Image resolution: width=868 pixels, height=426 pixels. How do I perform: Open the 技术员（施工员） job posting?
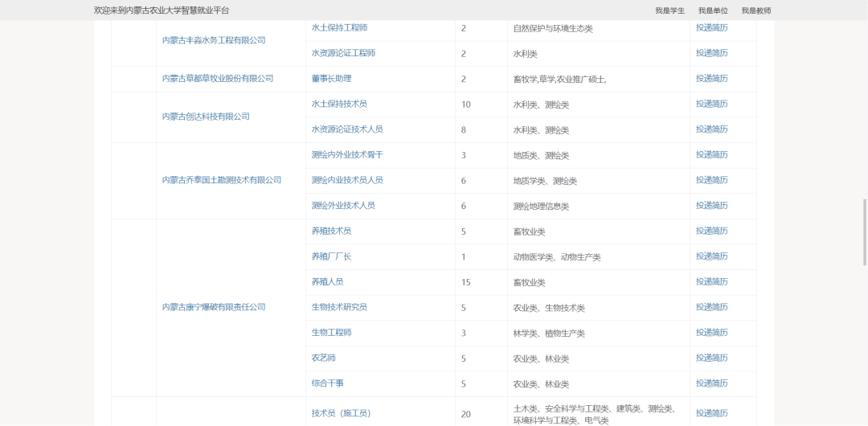click(341, 413)
